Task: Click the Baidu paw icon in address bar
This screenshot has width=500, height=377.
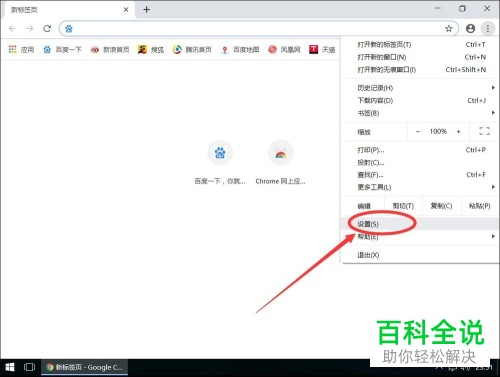Action: pos(69,29)
